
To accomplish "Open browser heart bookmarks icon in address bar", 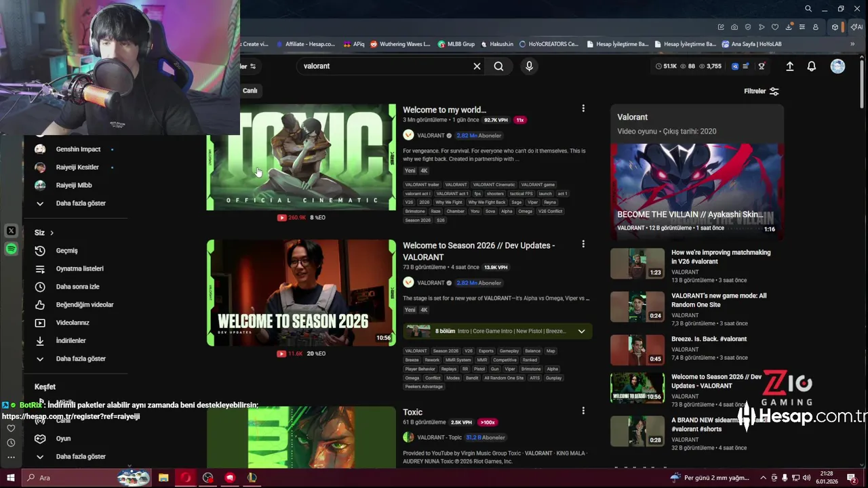I will 775,27.
